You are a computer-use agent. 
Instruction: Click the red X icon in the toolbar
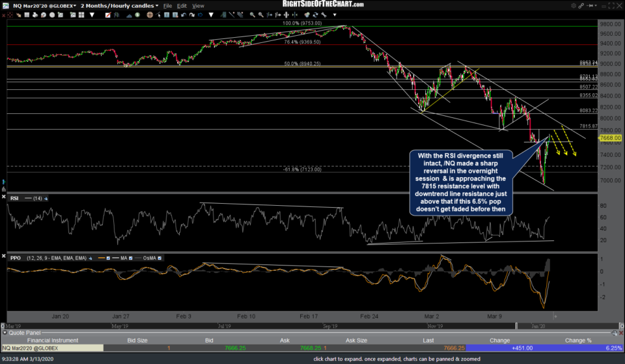[x=4, y=15]
